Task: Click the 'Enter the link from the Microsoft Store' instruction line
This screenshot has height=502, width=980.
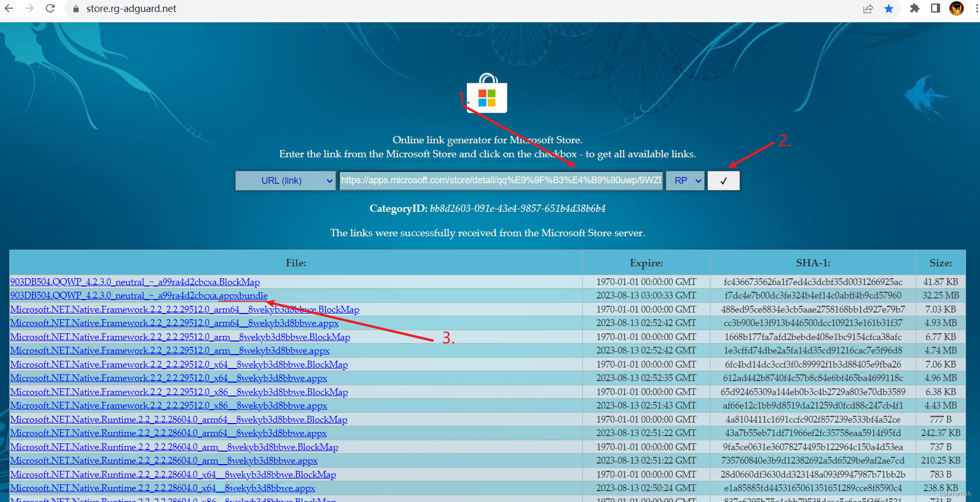Action: pos(488,154)
